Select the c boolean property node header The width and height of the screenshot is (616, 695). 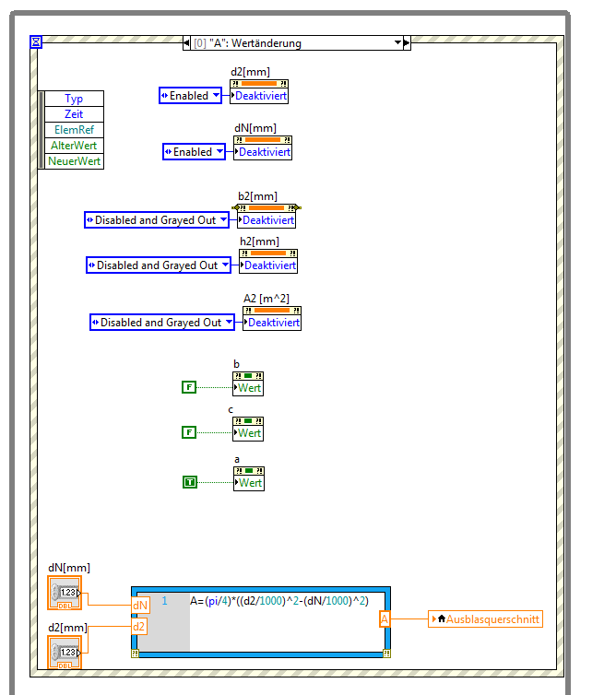[248, 421]
